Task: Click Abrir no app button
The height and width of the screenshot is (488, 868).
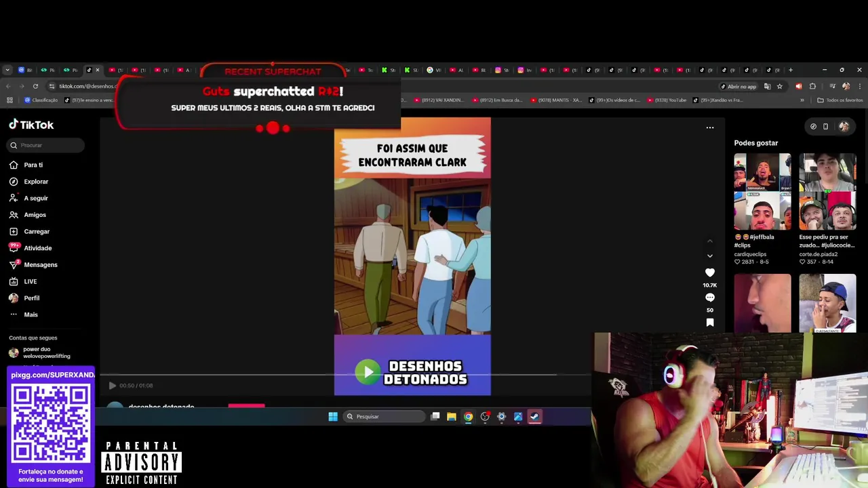Action: [x=738, y=86]
